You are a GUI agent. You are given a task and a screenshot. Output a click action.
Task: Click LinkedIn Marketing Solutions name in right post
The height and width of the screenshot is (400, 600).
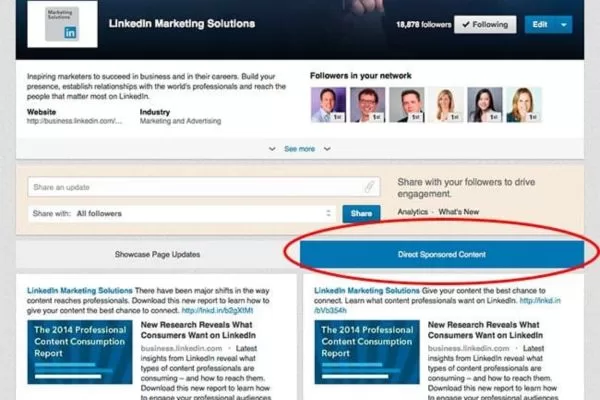pos(367,291)
